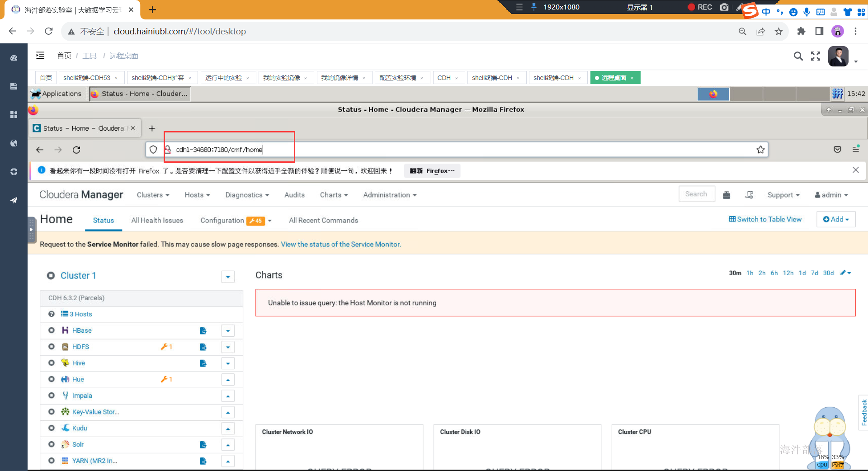The height and width of the screenshot is (471, 868).
Task: Open the Hive quick links icon
Action: (203, 363)
